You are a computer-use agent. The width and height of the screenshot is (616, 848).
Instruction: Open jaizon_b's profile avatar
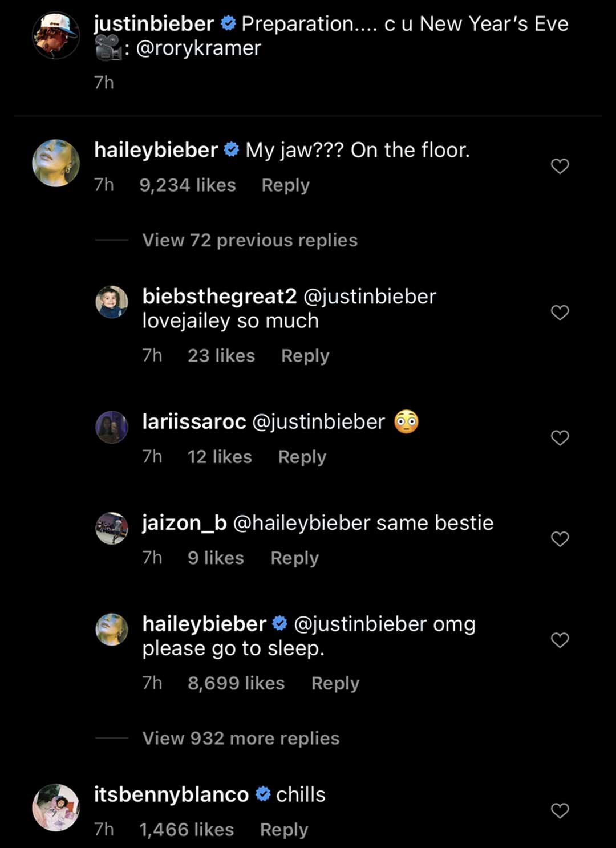[x=112, y=528]
